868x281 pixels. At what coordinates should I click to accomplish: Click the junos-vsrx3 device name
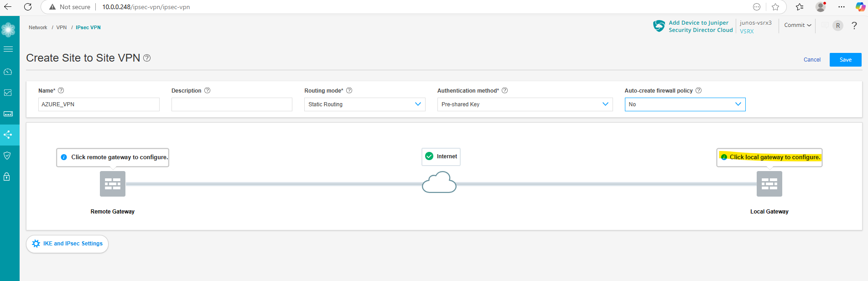(756, 23)
